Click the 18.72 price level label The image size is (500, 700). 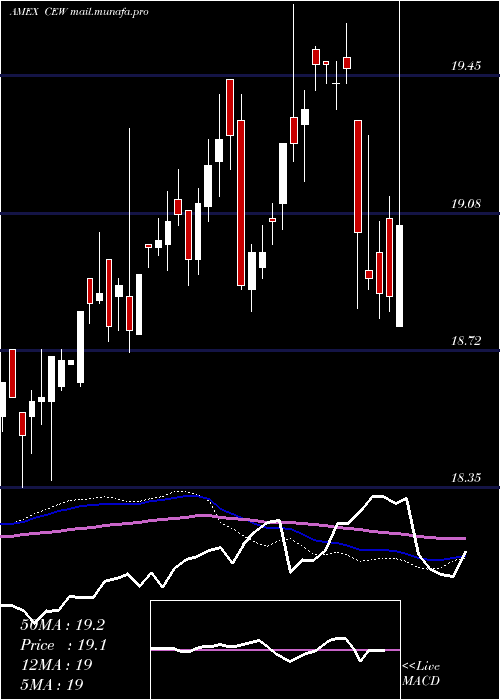click(466, 341)
